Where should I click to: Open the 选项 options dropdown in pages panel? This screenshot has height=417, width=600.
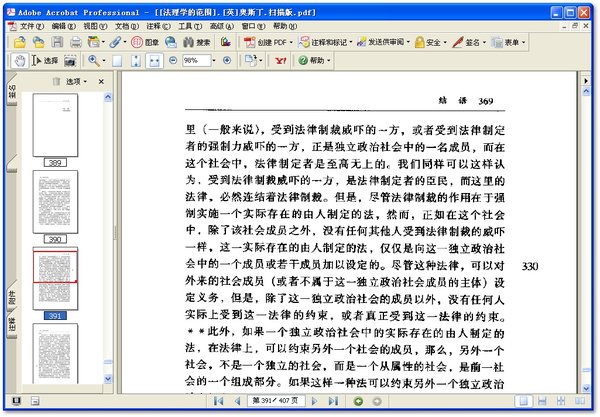click(x=76, y=81)
